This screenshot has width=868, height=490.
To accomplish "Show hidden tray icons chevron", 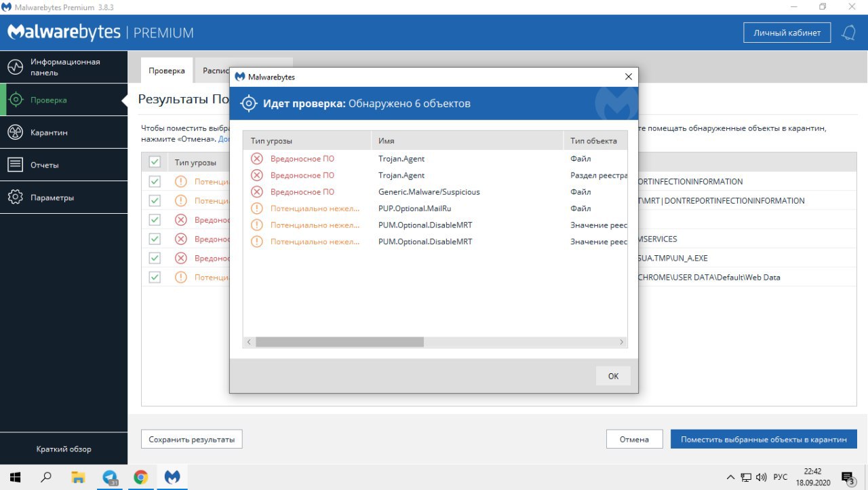I will 730,477.
